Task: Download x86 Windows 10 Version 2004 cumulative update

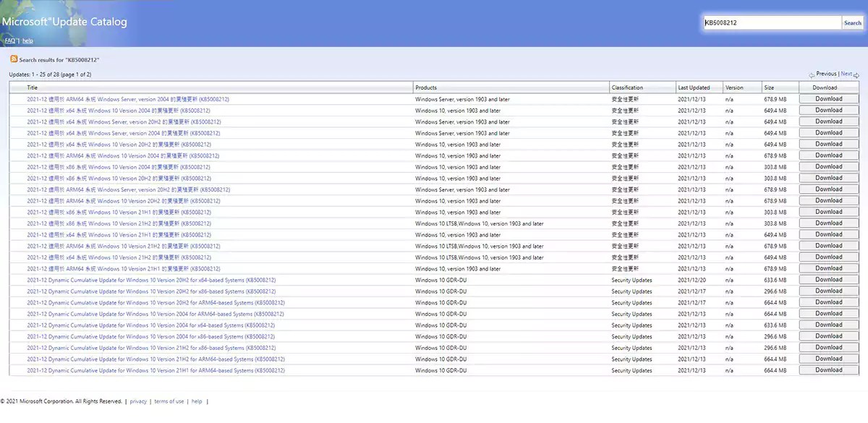Action: [829, 166]
